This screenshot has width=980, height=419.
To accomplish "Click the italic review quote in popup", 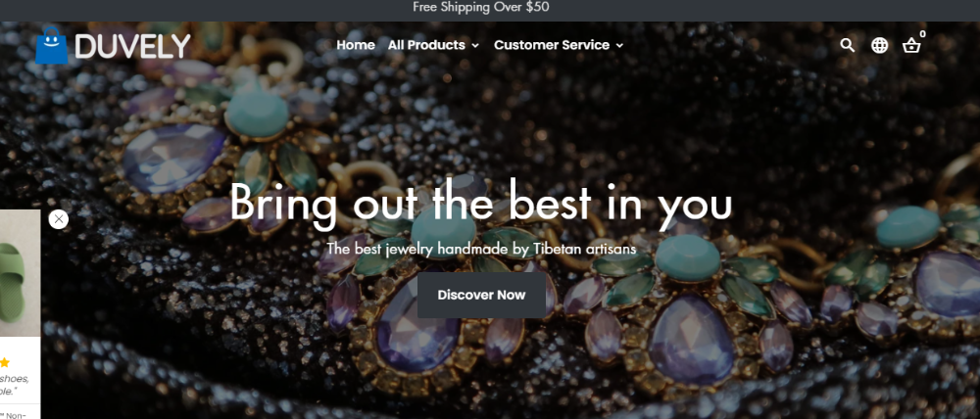I will [14, 385].
